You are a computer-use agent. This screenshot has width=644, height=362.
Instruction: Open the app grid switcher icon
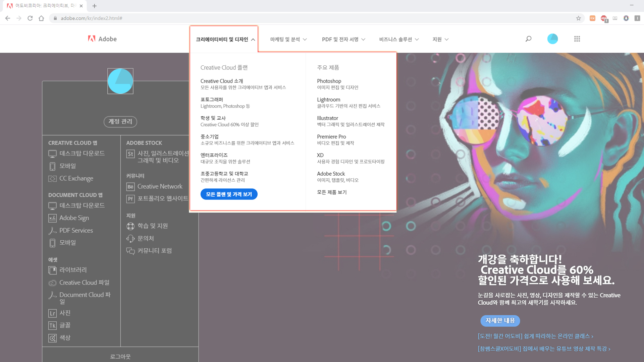pyautogui.click(x=577, y=39)
